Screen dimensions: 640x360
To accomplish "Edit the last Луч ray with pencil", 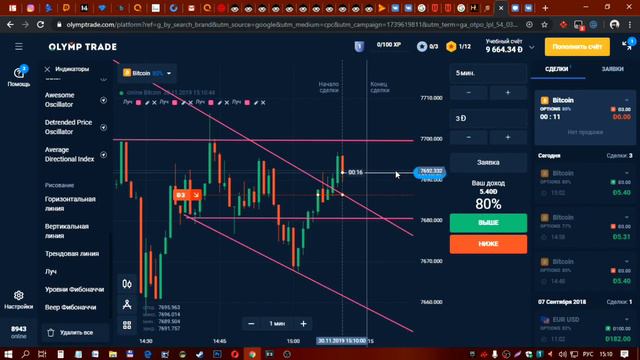I will point(256,102).
